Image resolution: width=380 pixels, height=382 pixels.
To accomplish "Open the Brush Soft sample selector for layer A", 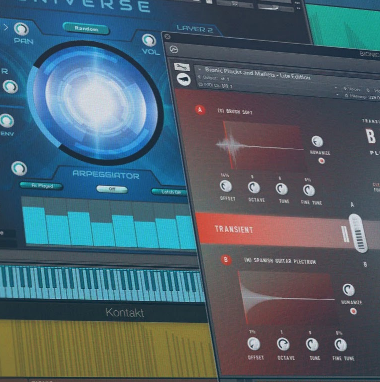I will point(235,112).
